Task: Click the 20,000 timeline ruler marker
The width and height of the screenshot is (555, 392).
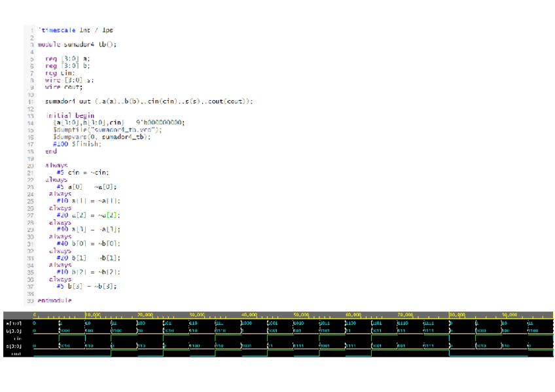Action: (145, 314)
